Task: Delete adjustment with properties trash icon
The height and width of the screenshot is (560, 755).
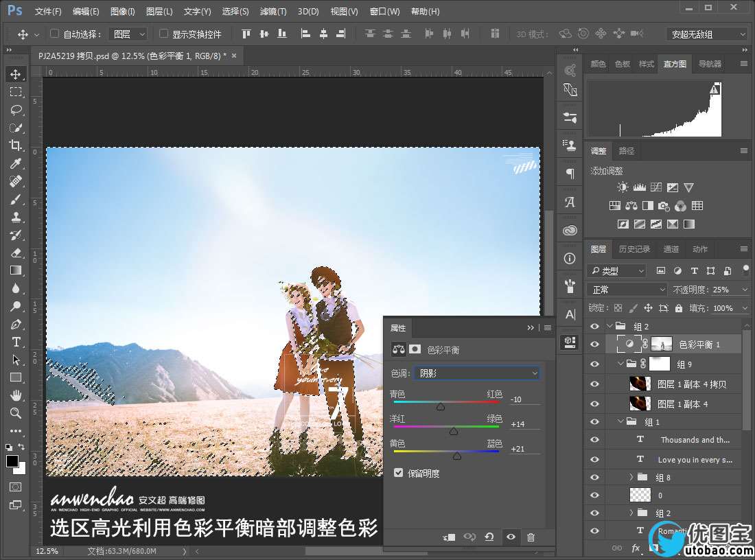Action: click(531, 537)
